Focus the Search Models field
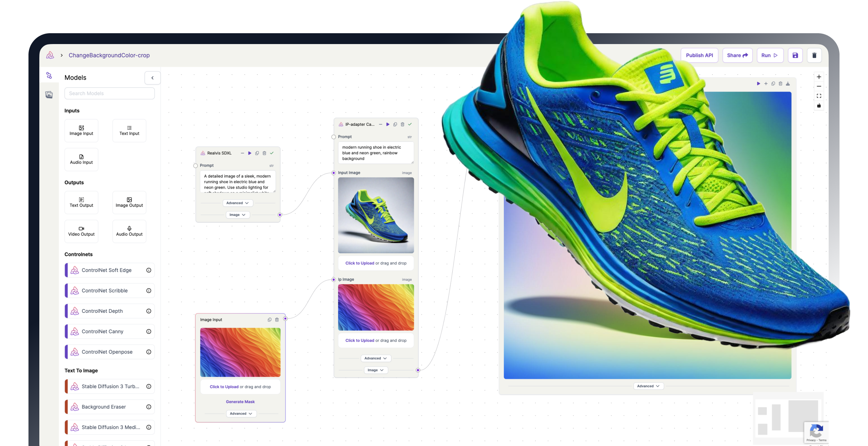The image size is (868, 446). (109, 93)
